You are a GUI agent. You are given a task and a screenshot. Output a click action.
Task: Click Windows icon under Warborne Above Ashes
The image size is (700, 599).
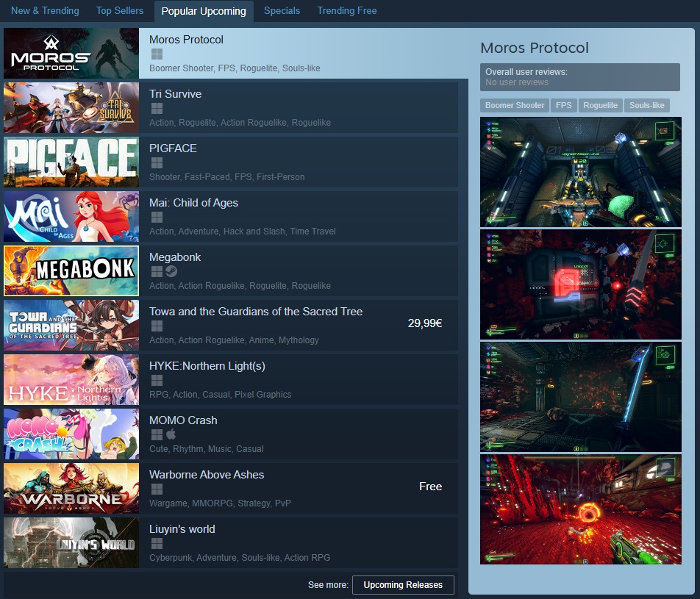pos(157,489)
